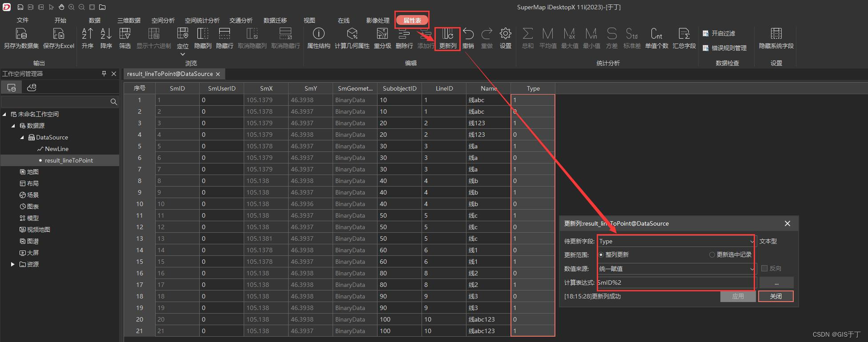Sort descending with 降序
The width and height of the screenshot is (868, 342).
click(106, 38)
